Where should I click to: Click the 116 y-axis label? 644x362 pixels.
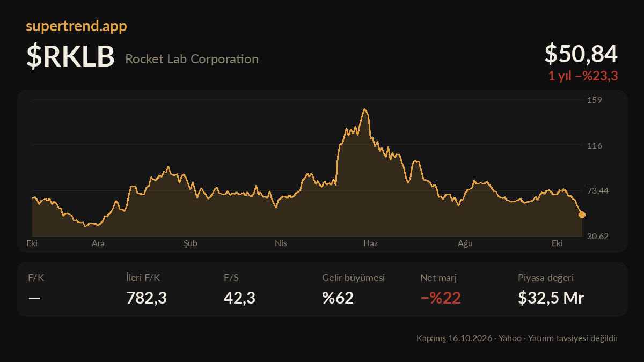[595, 145]
